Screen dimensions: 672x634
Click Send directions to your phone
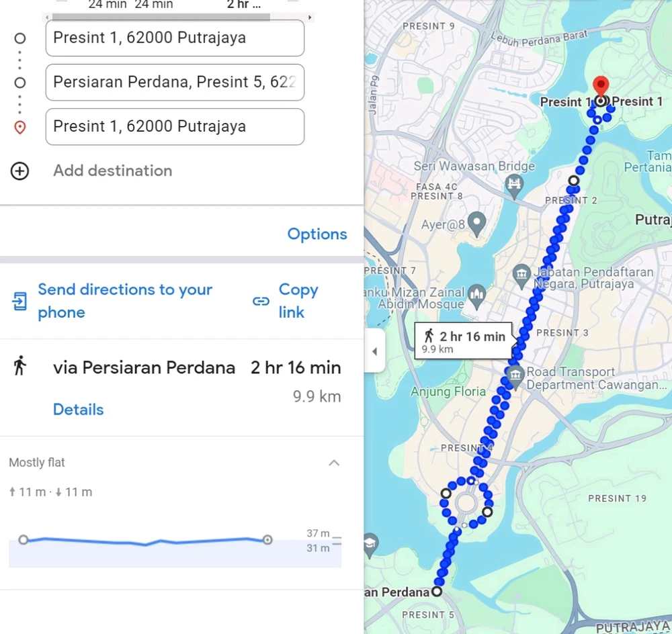125,301
